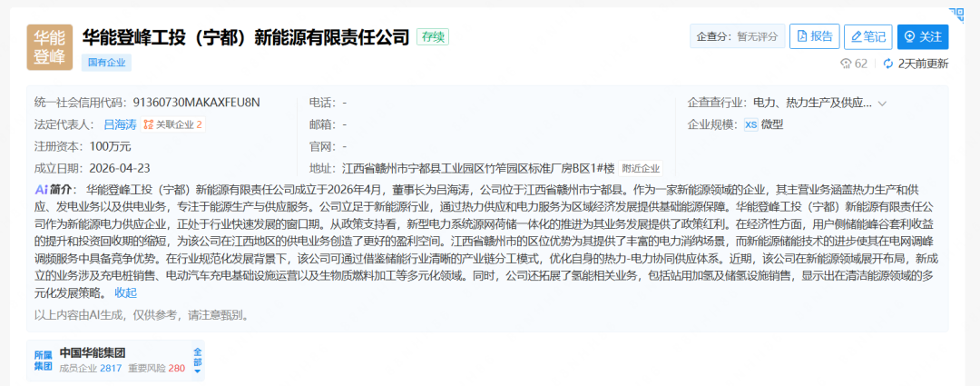Screen dimensions: 980x386
Task: Click the 附近企业 nearby companies tag
Action: (641, 168)
